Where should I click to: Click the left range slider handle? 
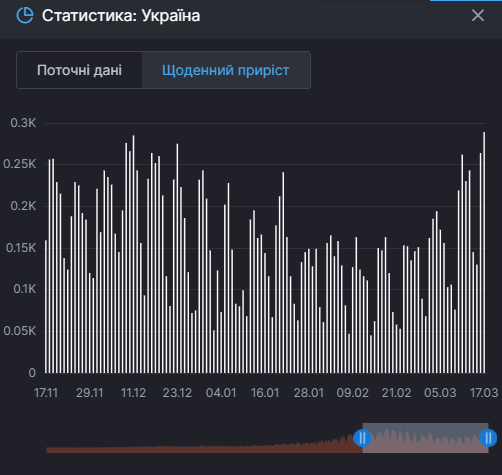(362, 438)
